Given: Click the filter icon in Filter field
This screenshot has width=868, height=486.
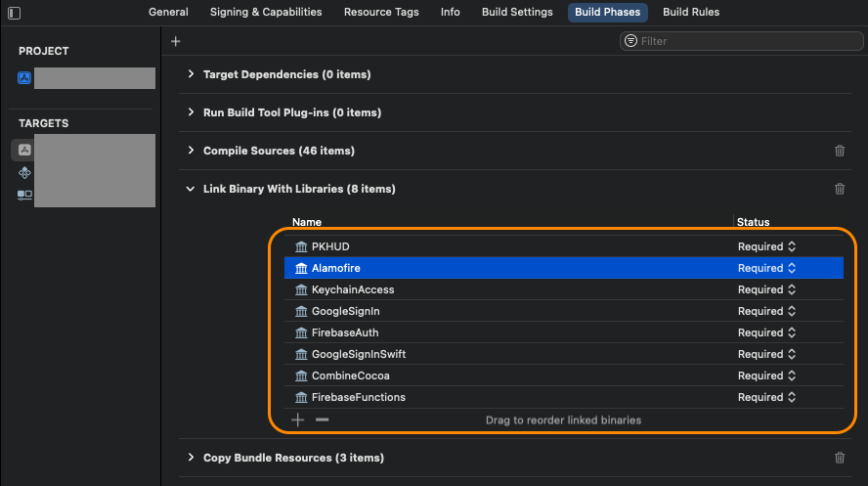Looking at the screenshot, I should 630,41.
